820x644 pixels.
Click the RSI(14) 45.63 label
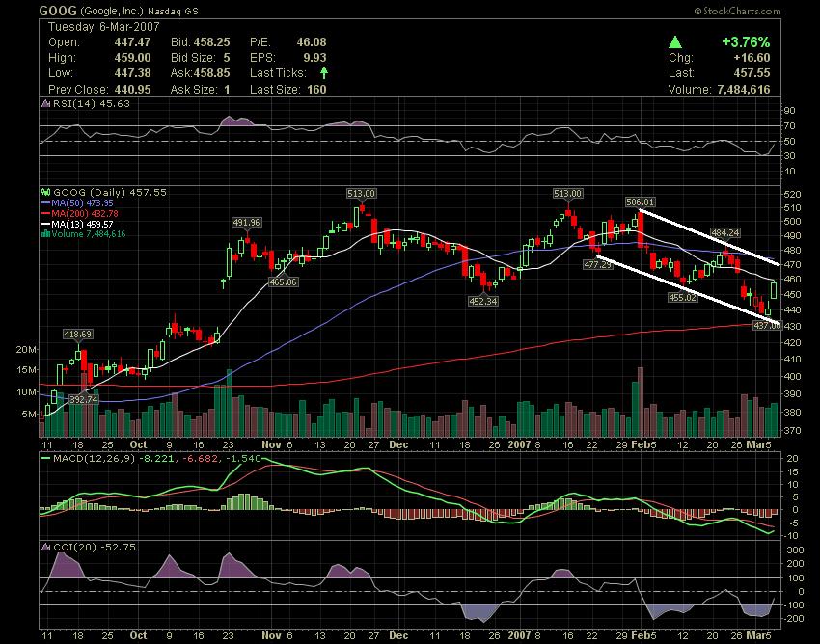(x=92, y=104)
